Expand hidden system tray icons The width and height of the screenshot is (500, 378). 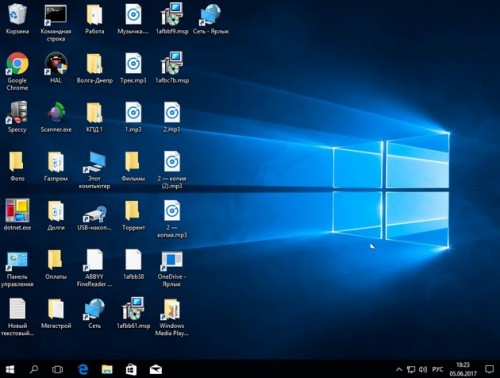(399, 369)
